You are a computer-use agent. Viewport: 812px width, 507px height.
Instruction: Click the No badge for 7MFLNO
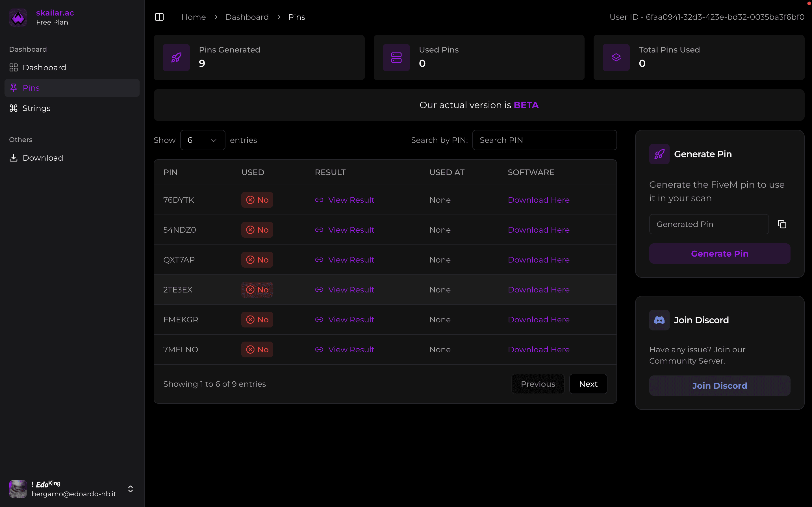click(257, 349)
